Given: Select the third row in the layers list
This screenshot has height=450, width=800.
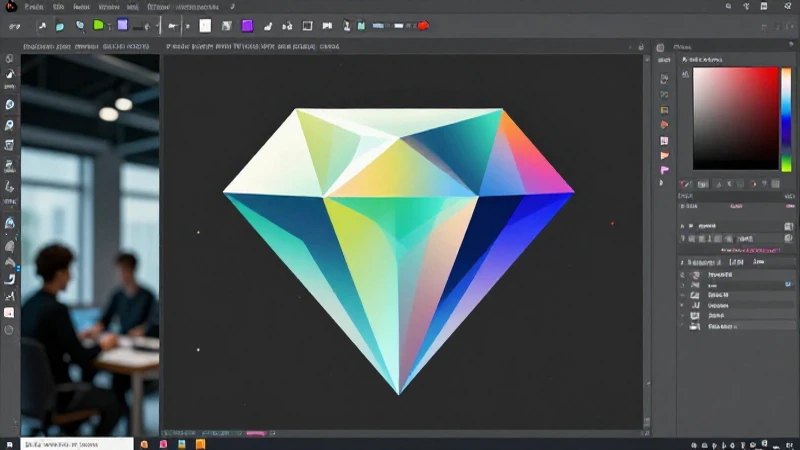Looking at the screenshot, I should click(737, 295).
